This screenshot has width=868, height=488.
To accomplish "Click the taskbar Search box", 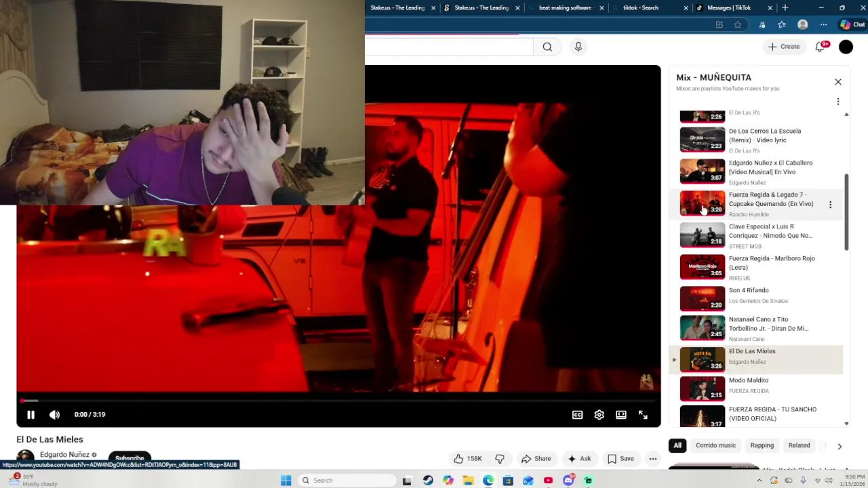I will pyautogui.click(x=347, y=481).
